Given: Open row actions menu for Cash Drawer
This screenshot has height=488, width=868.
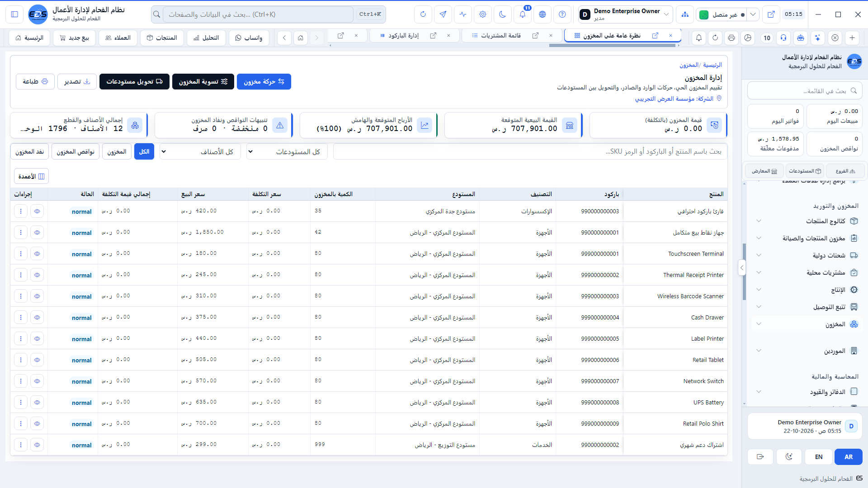Looking at the screenshot, I should click(x=21, y=318).
